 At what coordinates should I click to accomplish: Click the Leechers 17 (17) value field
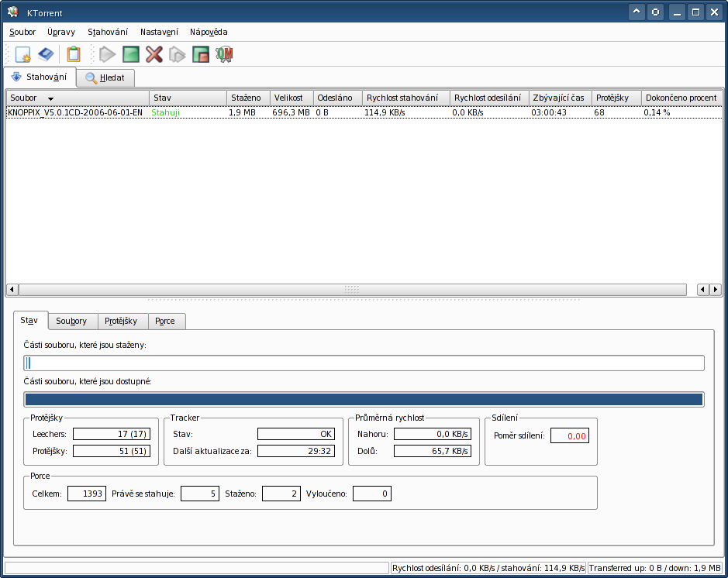click(112, 434)
